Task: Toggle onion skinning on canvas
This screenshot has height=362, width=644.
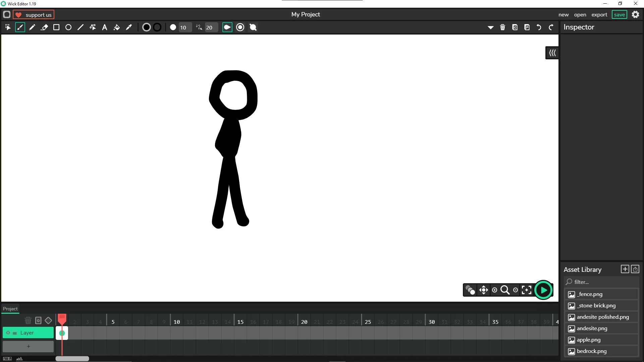Action: [x=470, y=290]
